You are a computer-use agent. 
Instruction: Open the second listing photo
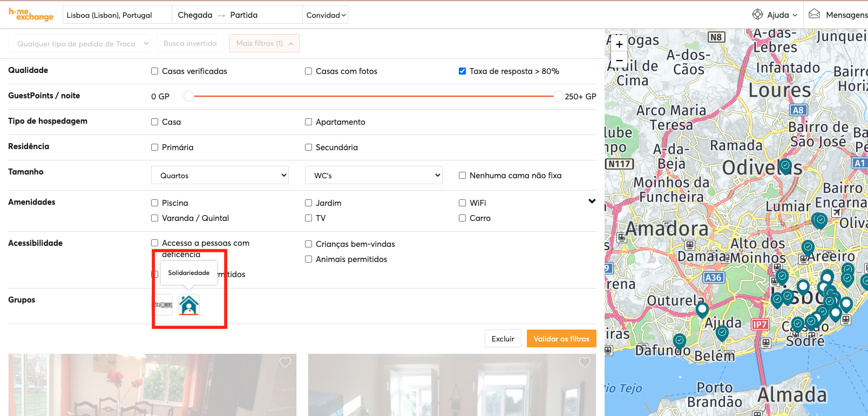pos(452,385)
